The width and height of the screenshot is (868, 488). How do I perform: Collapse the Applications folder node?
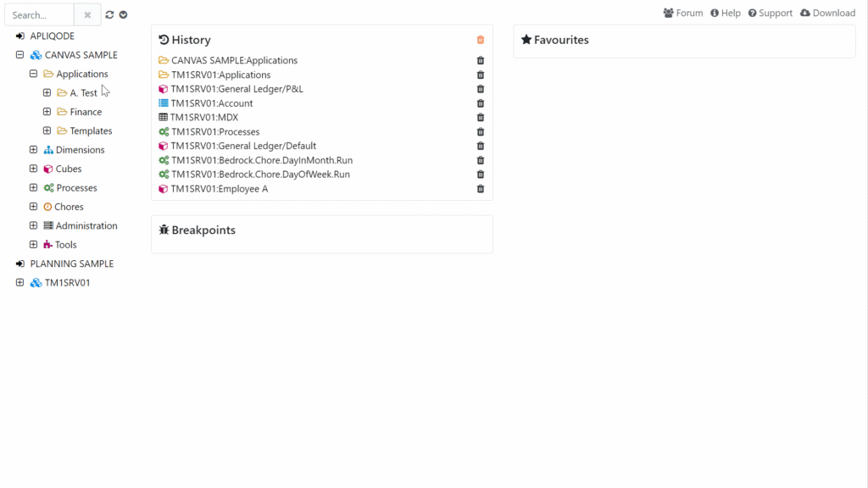[34, 74]
